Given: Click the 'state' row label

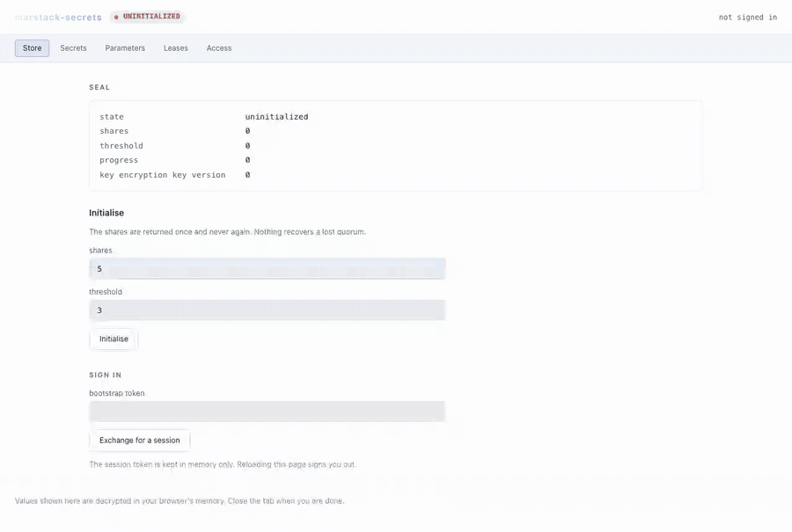Looking at the screenshot, I should tap(111, 117).
